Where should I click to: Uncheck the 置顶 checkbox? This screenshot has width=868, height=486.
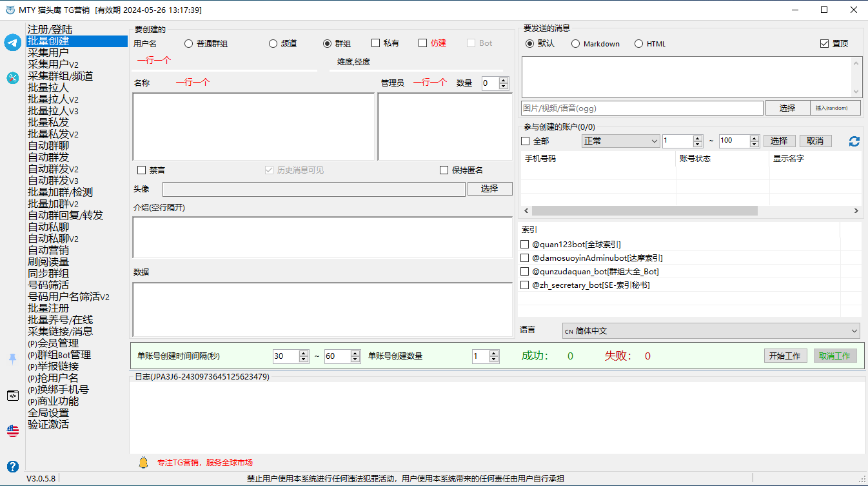pos(824,44)
